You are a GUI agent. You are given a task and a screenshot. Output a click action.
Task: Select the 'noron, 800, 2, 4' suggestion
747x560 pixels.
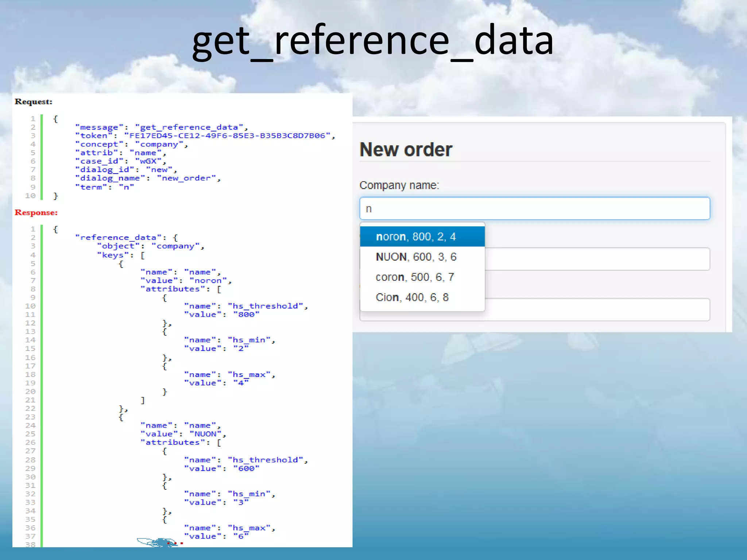point(422,237)
